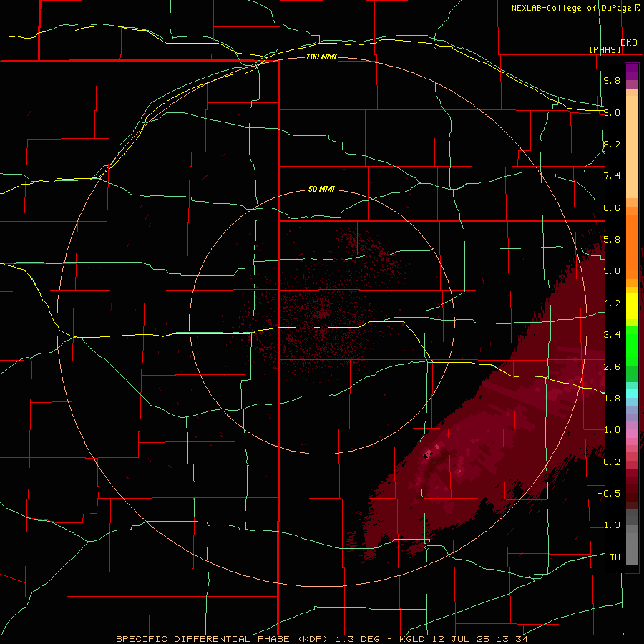Viewport: 644px width, 644px height.
Task: Click the 13:34 timestamp in the caption
Action: point(511,639)
